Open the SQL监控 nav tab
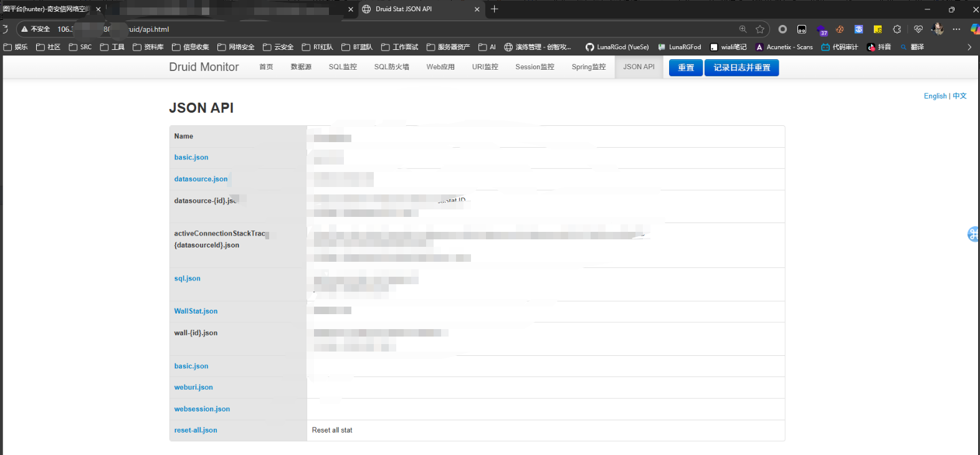 [x=343, y=67]
